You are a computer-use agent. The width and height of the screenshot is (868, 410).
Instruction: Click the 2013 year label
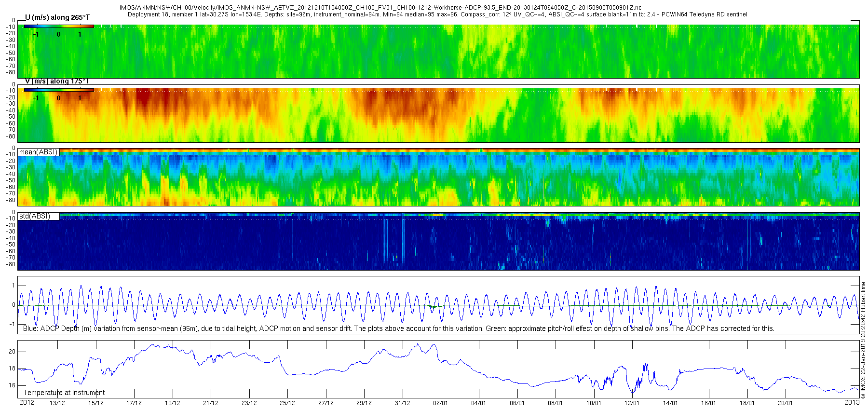(852, 402)
